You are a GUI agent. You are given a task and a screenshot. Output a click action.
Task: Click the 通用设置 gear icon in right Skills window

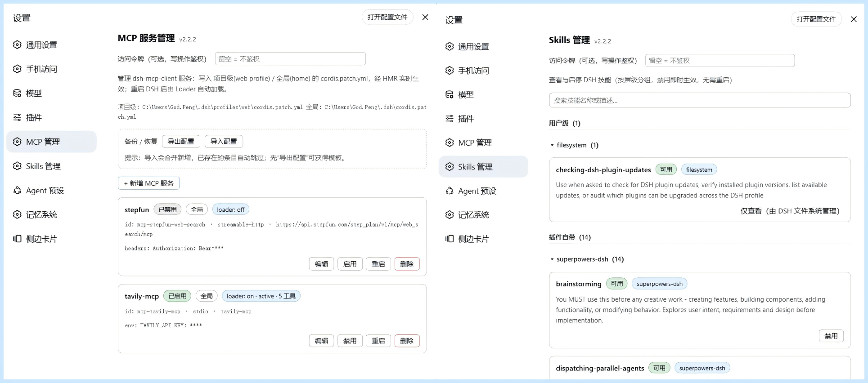click(x=450, y=46)
